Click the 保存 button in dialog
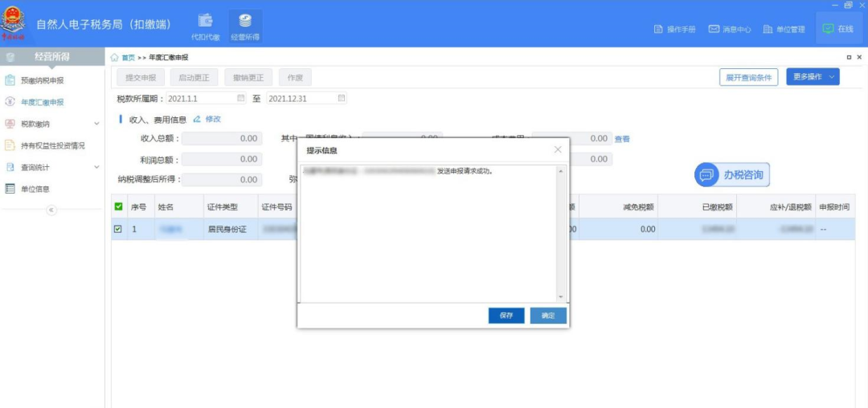 (506, 316)
